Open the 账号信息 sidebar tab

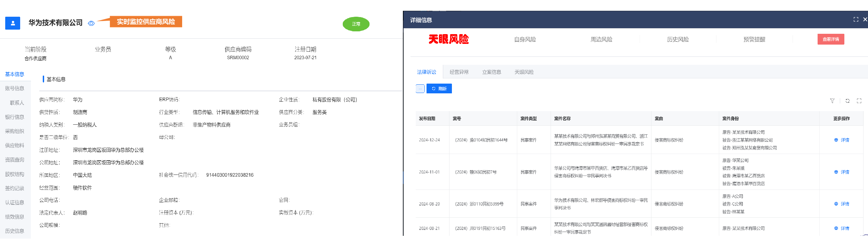(15, 88)
